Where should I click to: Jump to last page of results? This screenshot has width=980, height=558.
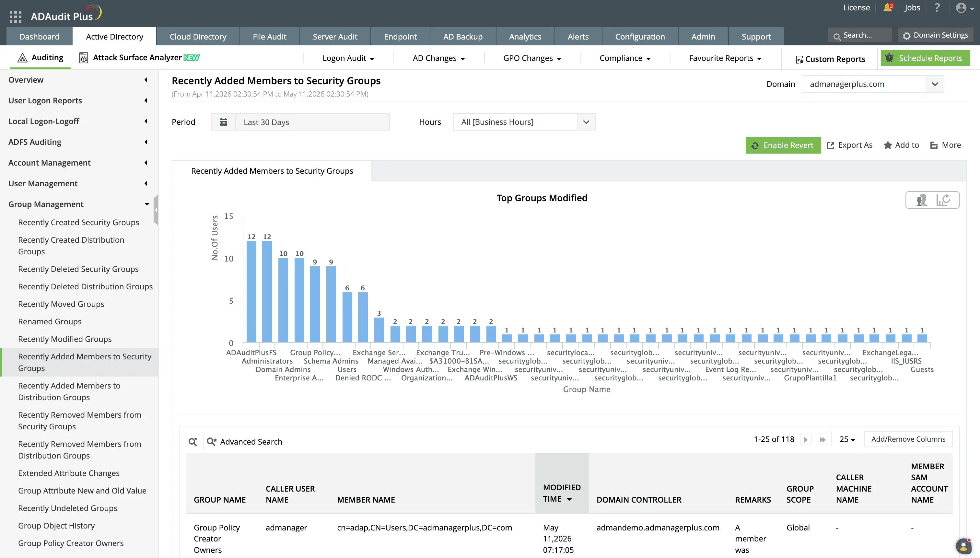coord(822,439)
